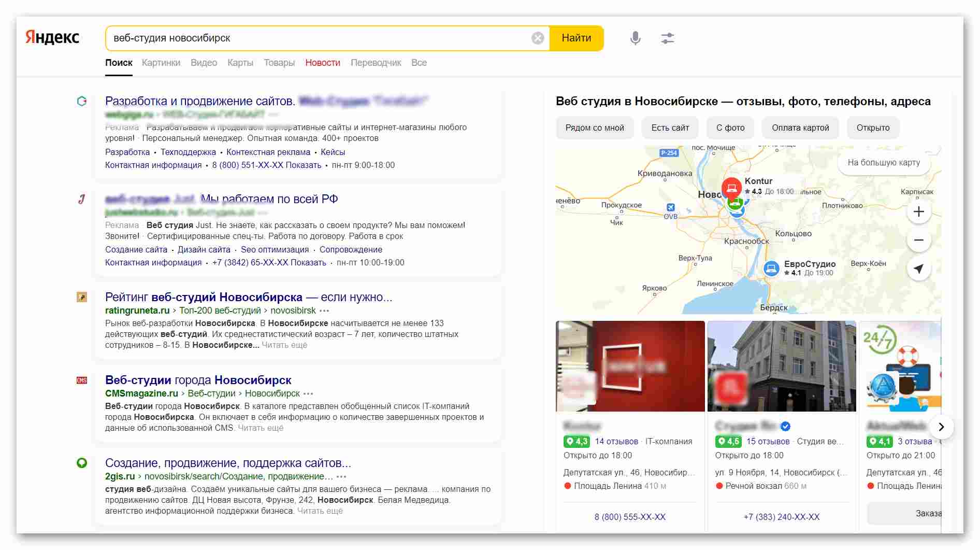Call +7 (383) 240-XX-XX number
This screenshot has width=980, height=550.
(x=782, y=517)
